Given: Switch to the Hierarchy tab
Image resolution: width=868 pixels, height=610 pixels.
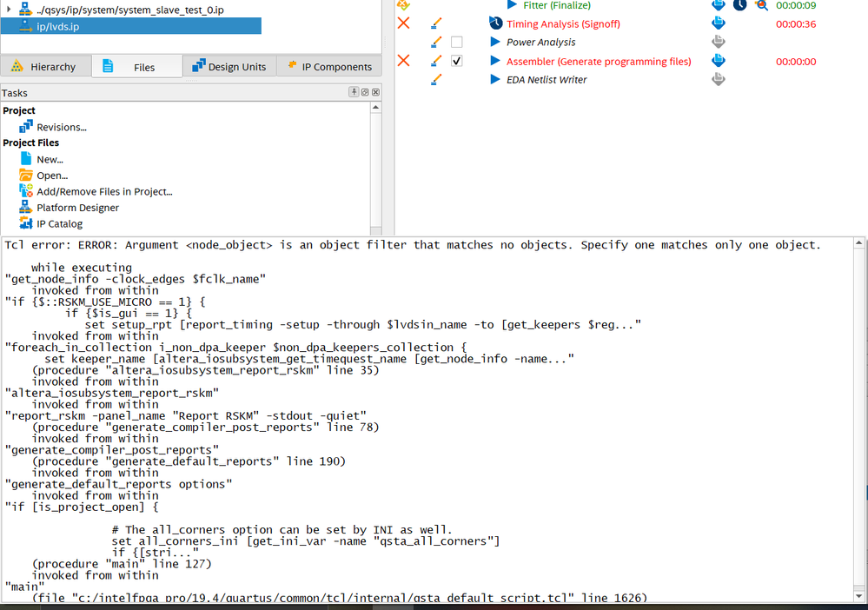Looking at the screenshot, I should tap(46, 66).
